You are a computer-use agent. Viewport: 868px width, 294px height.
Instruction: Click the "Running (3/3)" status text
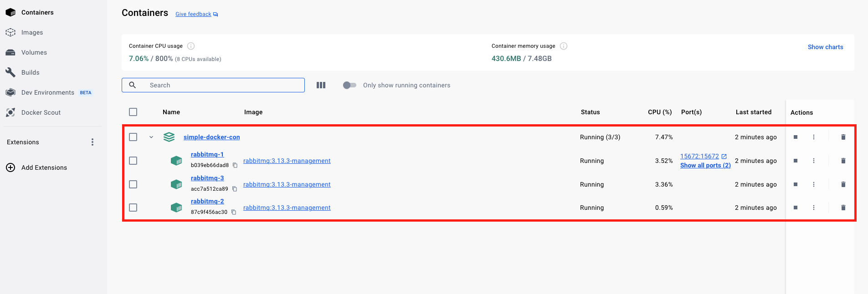600,137
